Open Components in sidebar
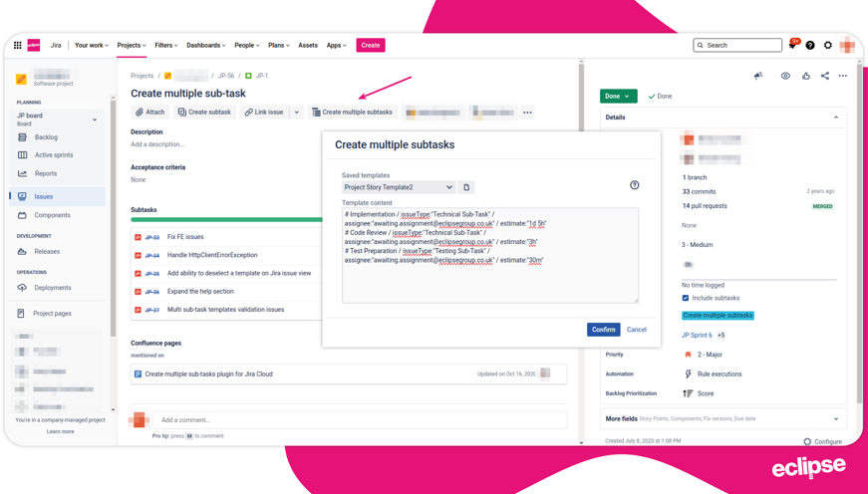The width and height of the screenshot is (868, 494). (x=52, y=215)
